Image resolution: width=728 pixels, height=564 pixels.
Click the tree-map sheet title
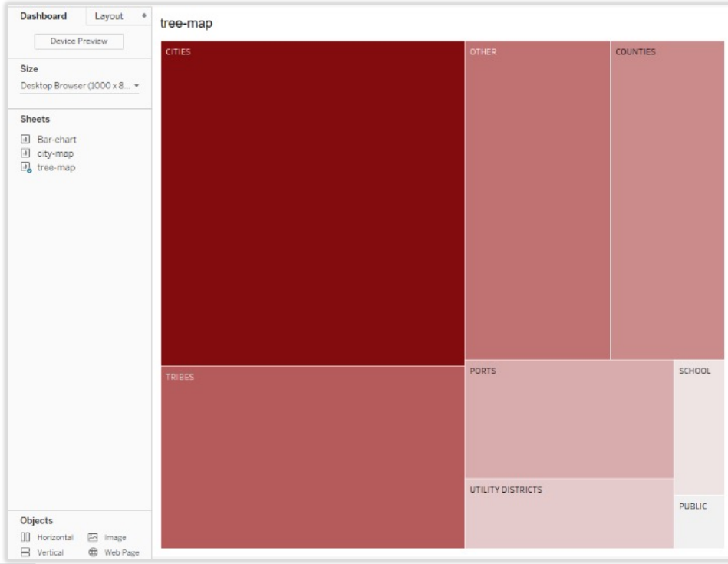pyautogui.click(x=186, y=23)
